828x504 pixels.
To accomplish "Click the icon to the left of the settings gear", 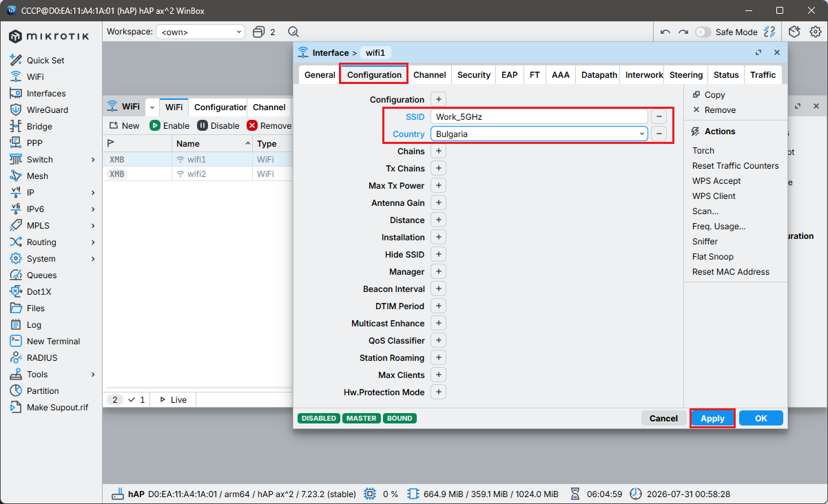I will pyautogui.click(x=794, y=32).
